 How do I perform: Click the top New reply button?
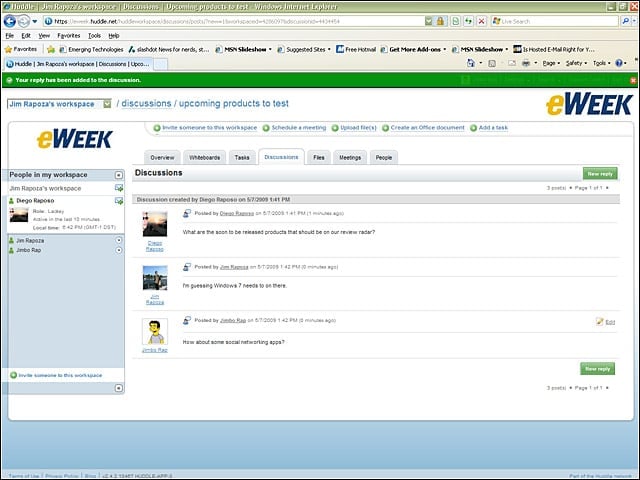click(x=600, y=173)
